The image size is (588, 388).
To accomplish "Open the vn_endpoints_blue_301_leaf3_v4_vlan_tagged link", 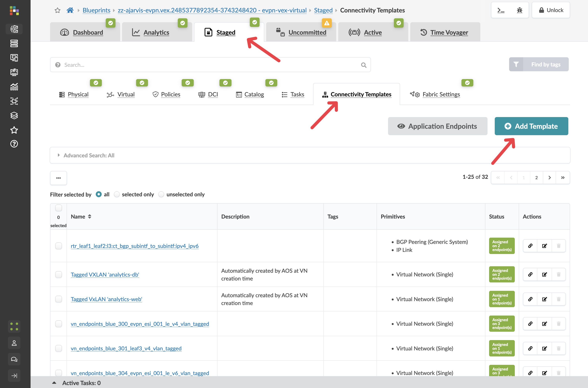I will (x=126, y=348).
